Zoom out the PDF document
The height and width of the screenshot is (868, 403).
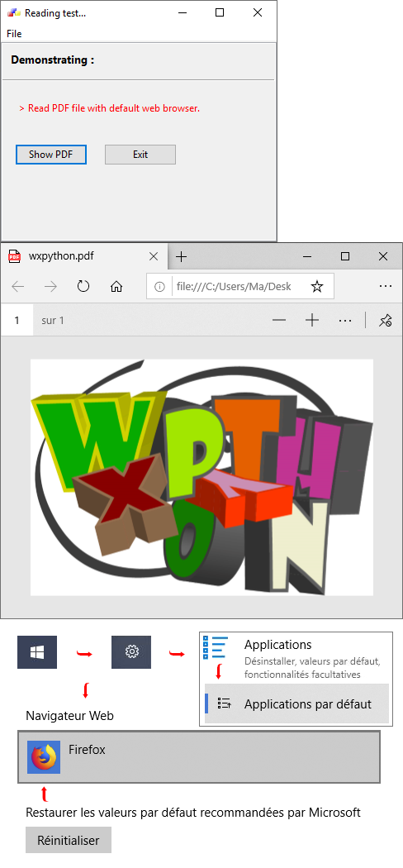click(279, 321)
